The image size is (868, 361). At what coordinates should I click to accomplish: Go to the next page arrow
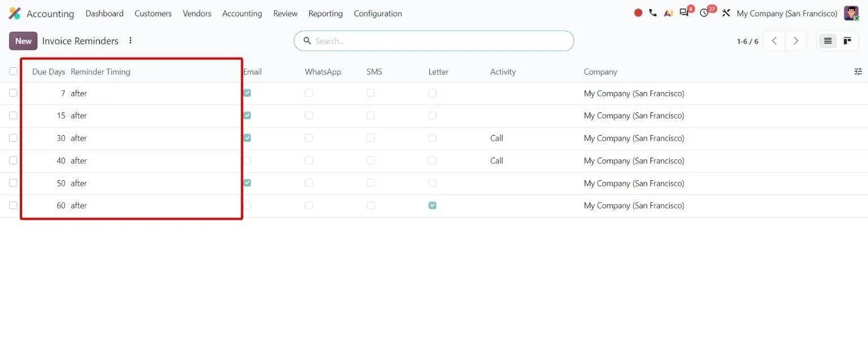(x=796, y=41)
